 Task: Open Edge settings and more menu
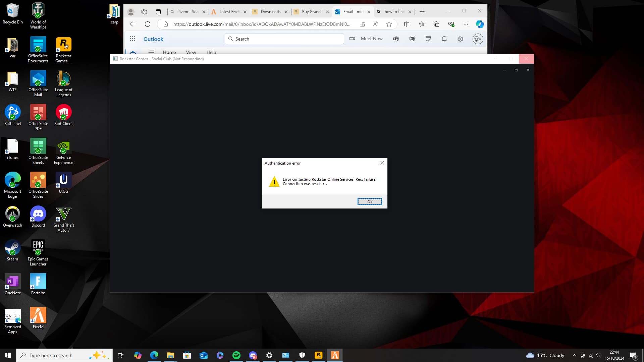466,24
